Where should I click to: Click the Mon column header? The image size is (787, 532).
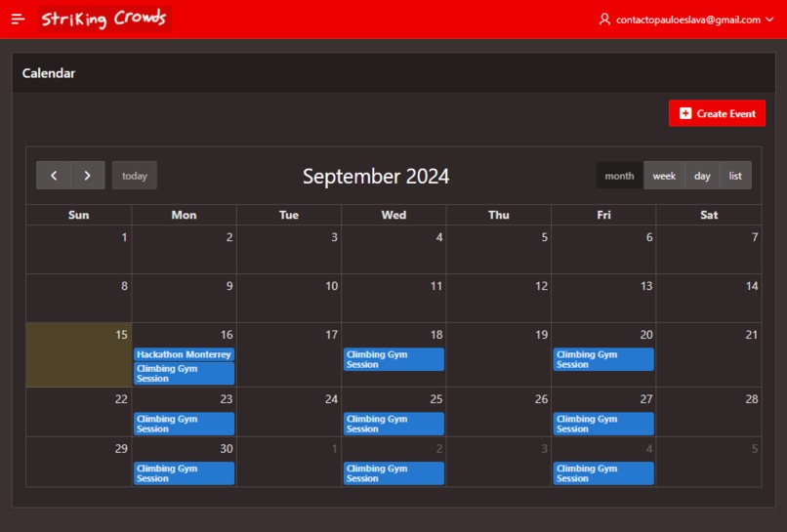[x=184, y=215]
